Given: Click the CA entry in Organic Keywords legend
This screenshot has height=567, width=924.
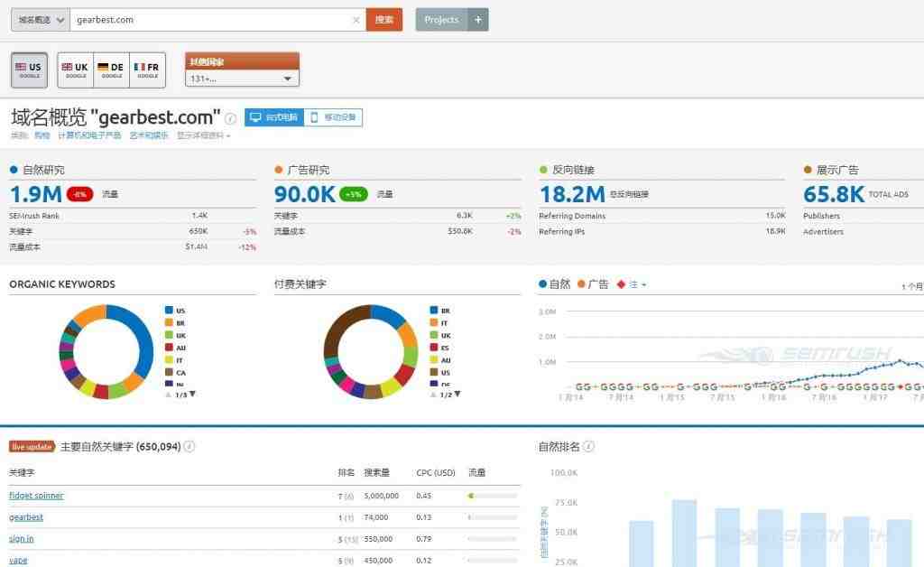Looking at the screenshot, I should 176,373.
